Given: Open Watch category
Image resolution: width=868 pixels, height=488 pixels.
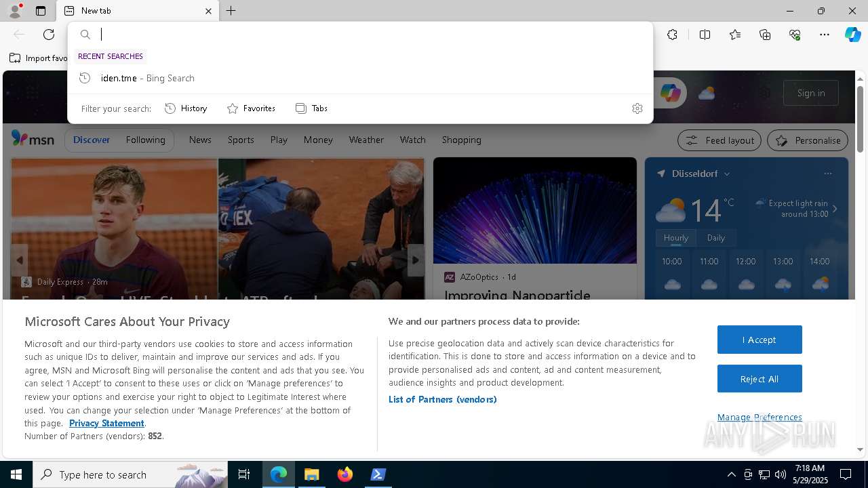Looking at the screenshot, I should (x=412, y=140).
